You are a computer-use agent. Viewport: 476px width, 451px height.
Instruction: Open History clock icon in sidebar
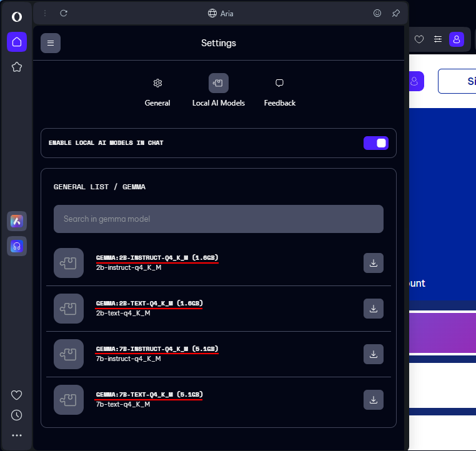point(16,415)
